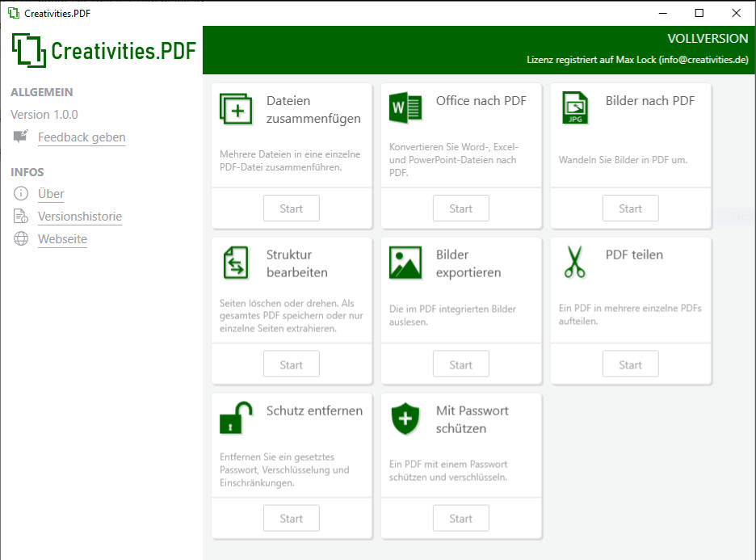This screenshot has width=756, height=560.
Task: Click the Struktur bearbeiten title
Action: [297, 263]
